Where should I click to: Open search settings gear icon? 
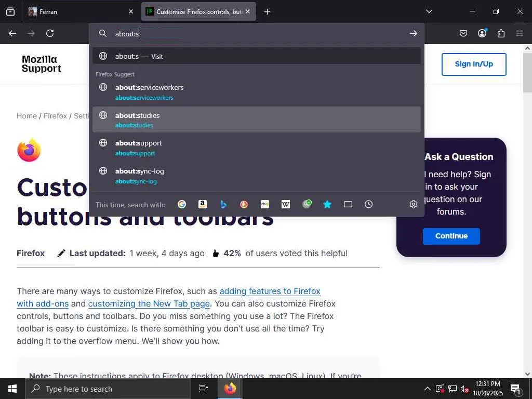click(413, 204)
